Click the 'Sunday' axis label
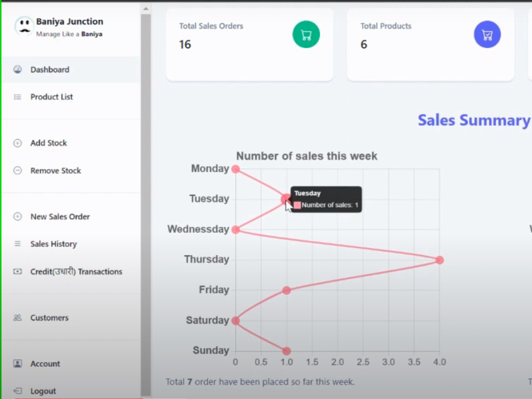Image resolution: width=532 pixels, height=399 pixels. pos(211,350)
